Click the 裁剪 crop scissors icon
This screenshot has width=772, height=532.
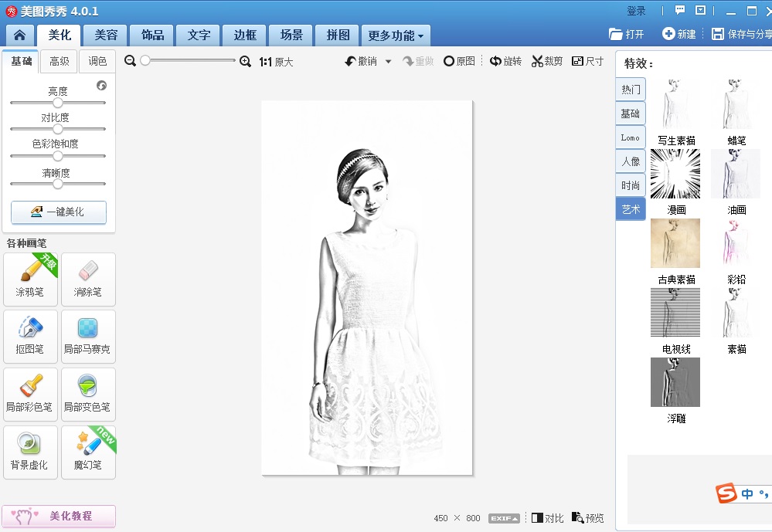[x=538, y=62]
